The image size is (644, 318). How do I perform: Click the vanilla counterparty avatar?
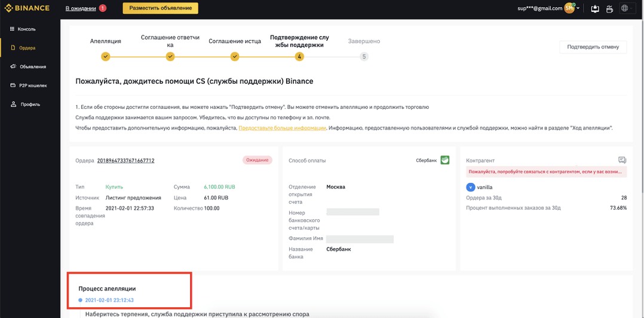pyautogui.click(x=471, y=187)
